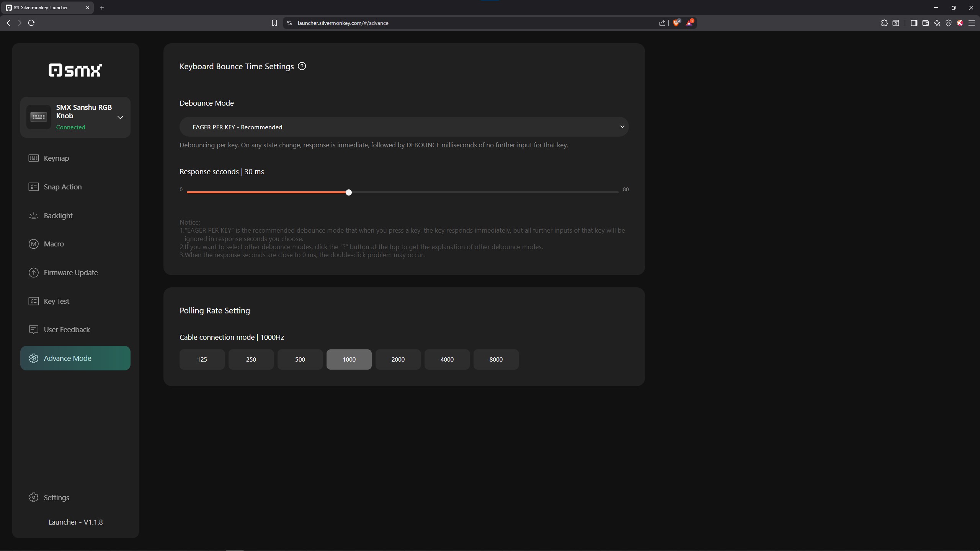Screen dimensions: 980x551
Task: Click the Firmware Update arrow icon
Action: [34, 272]
